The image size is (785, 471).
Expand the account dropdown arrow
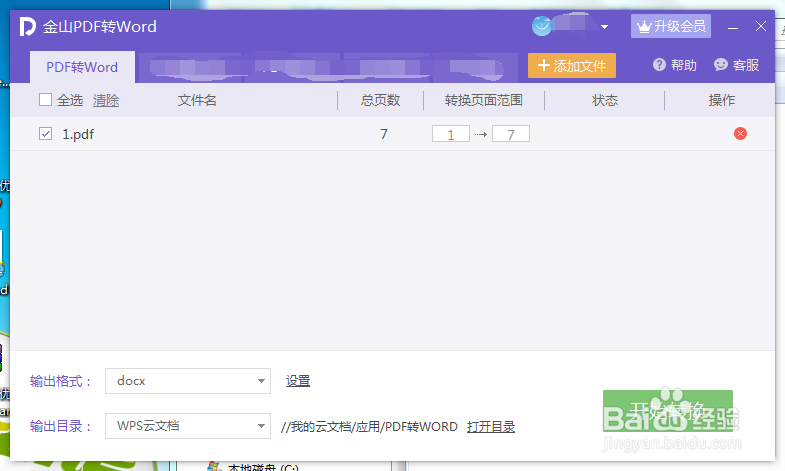(x=604, y=27)
